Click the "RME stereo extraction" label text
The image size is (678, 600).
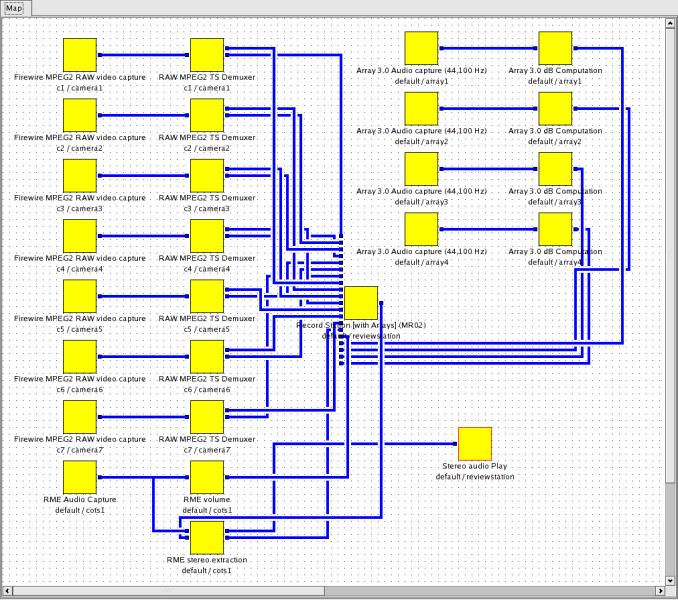[207, 559]
